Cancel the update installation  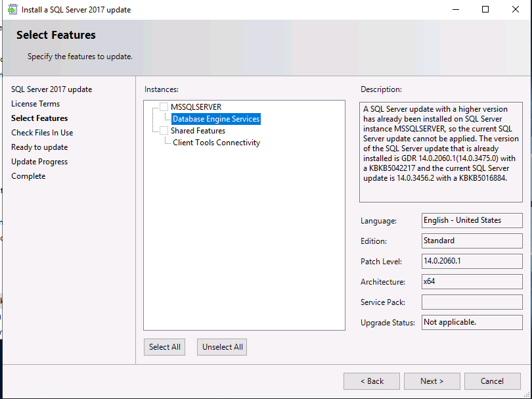pyautogui.click(x=492, y=381)
